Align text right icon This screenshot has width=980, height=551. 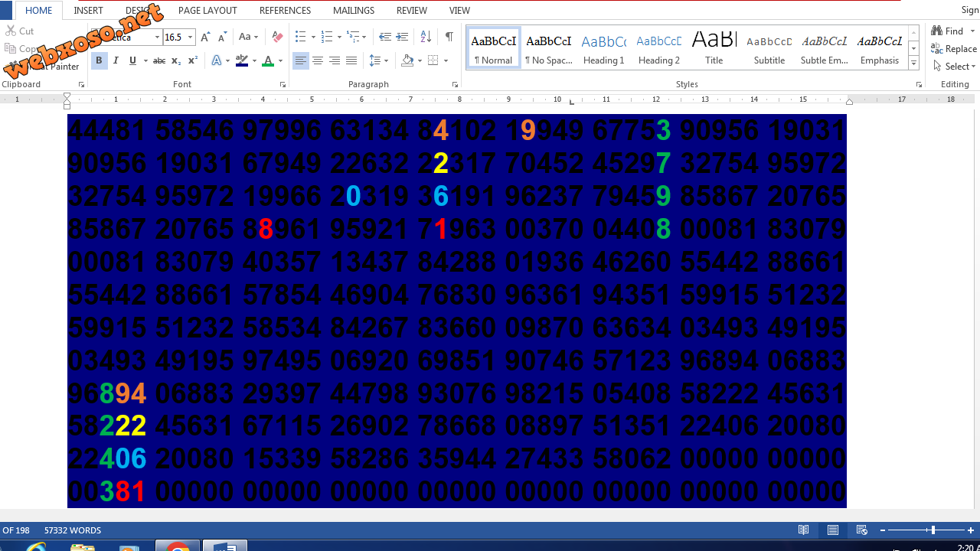click(x=335, y=60)
